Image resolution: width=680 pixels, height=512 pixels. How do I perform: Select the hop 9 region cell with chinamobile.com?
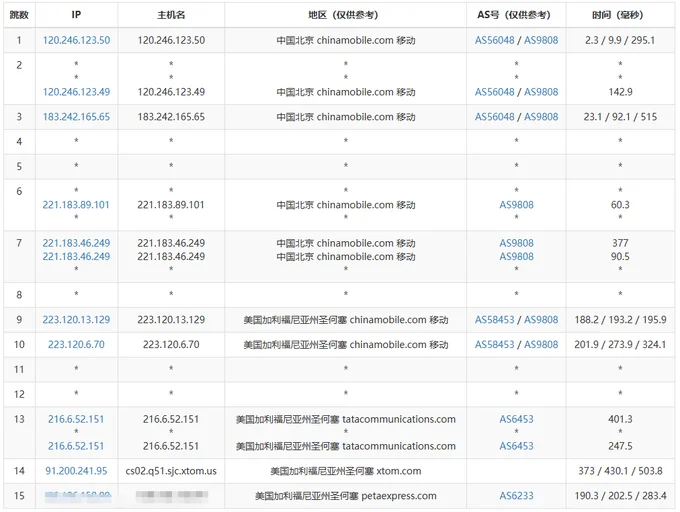(x=346, y=320)
